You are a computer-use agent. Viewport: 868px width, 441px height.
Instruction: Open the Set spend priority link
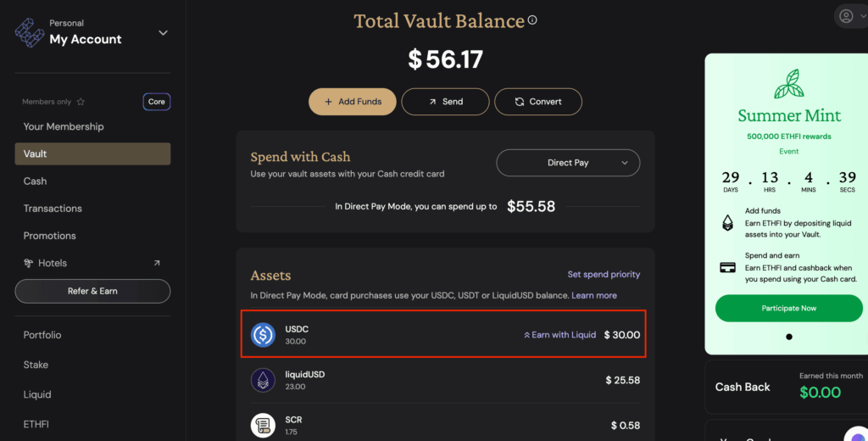click(x=604, y=274)
